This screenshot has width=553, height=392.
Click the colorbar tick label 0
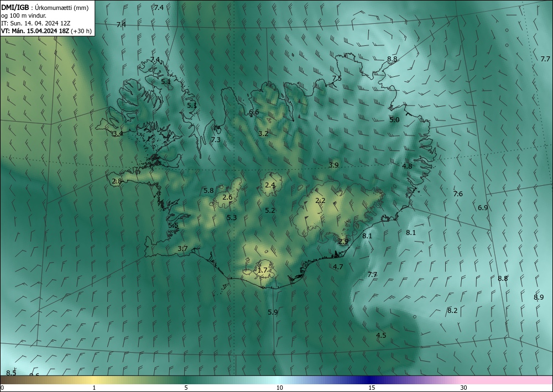click(x=2, y=388)
